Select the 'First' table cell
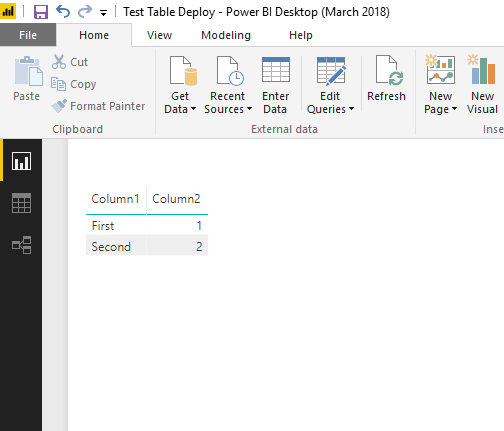 (x=116, y=226)
